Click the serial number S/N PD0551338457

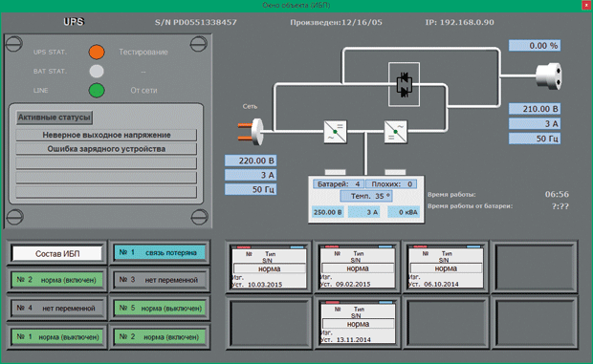click(196, 22)
